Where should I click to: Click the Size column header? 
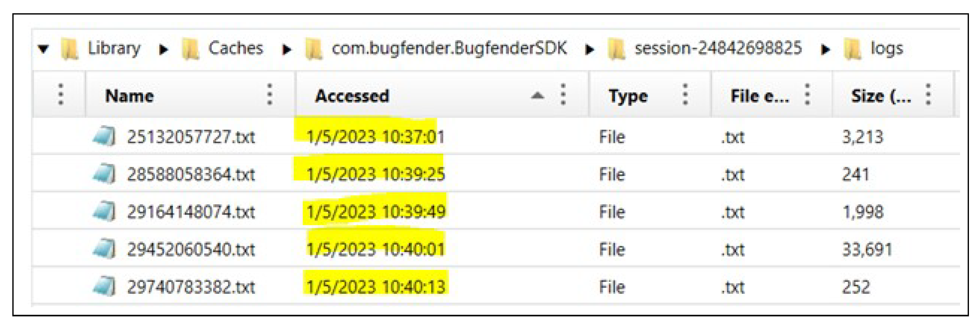pos(880,95)
